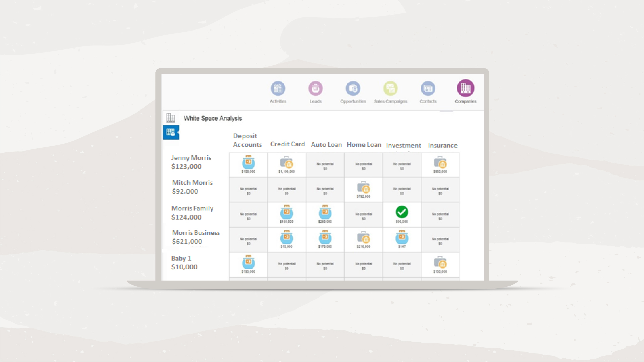Open the Activities icon
644x362 pixels.
(278, 88)
